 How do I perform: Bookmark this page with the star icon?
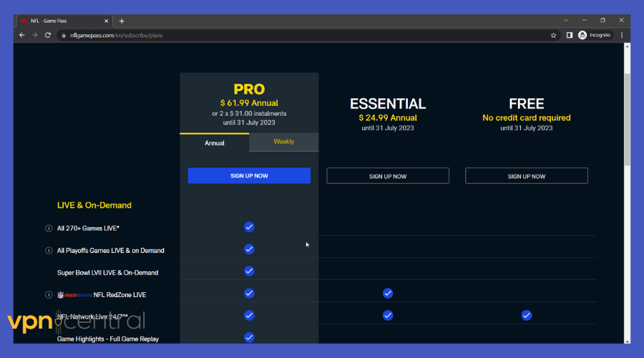click(x=553, y=35)
